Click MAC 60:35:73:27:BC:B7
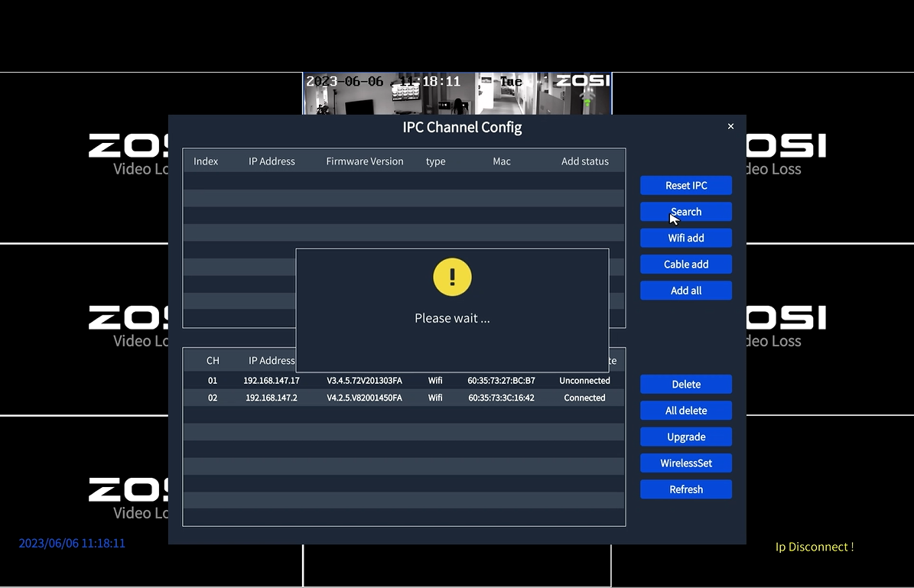Screen dimensions: 914x588 click(501, 381)
